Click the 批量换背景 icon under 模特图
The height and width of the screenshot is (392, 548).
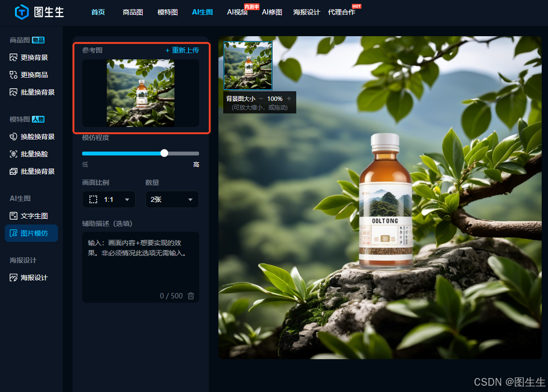click(13, 171)
